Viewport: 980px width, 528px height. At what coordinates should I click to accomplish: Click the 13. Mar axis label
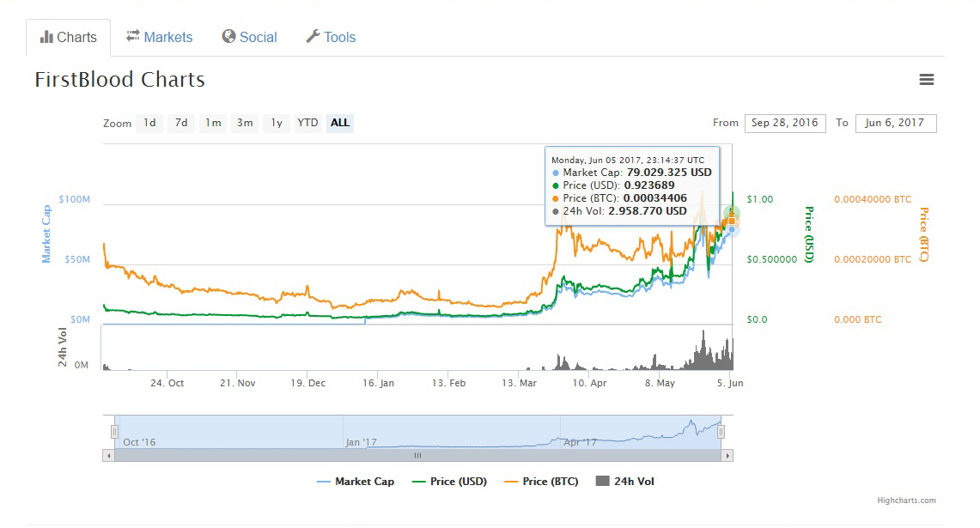(520, 383)
